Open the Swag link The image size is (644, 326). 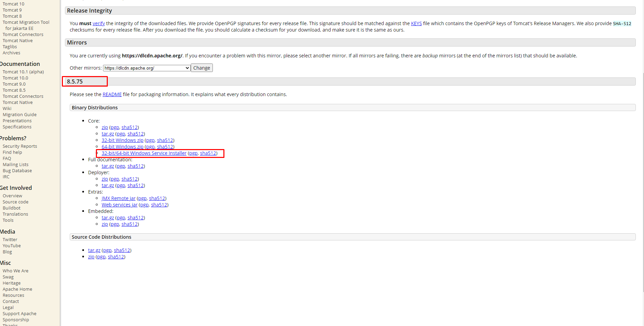[8, 277]
